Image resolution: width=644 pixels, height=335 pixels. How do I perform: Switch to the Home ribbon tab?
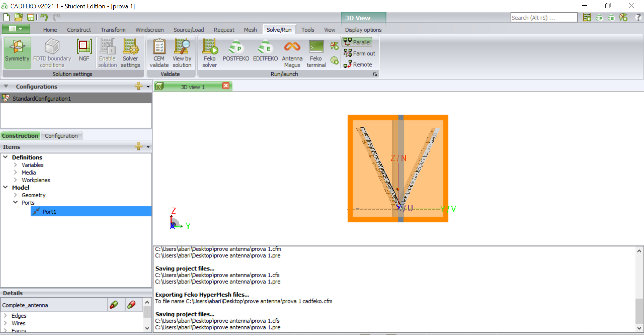[50, 30]
